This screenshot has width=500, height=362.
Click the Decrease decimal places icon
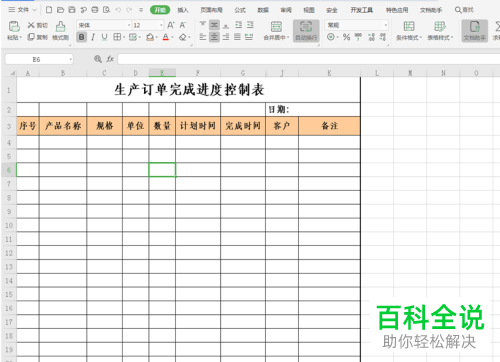383,37
